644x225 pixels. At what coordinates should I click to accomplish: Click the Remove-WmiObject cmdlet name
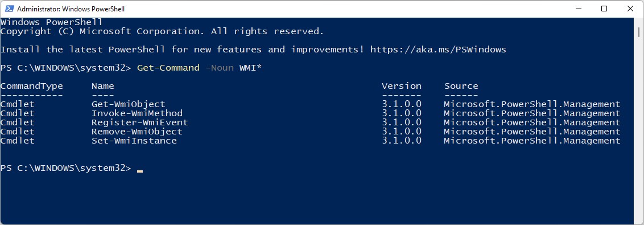point(137,132)
